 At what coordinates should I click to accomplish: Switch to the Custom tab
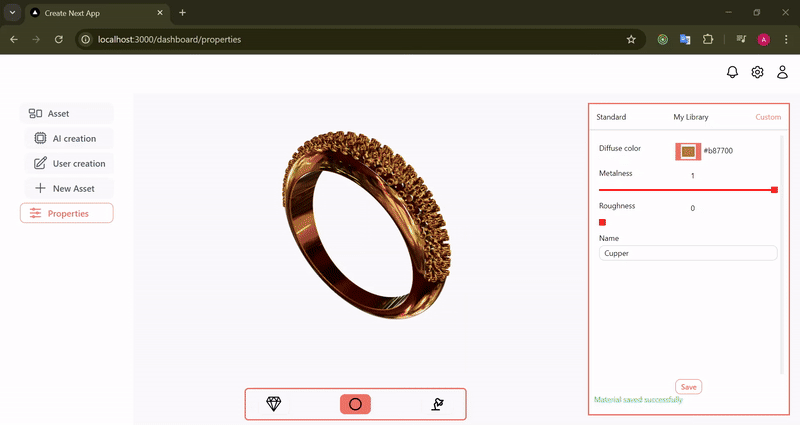point(768,117)
